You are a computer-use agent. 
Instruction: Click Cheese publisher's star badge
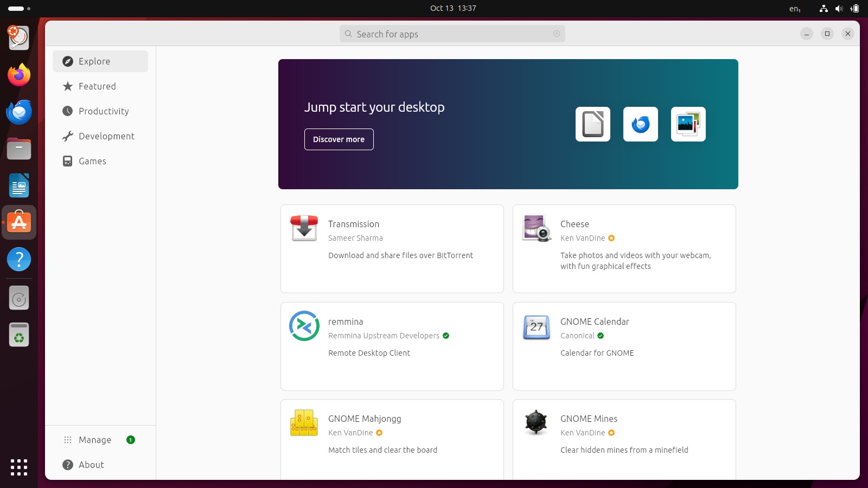611,238
